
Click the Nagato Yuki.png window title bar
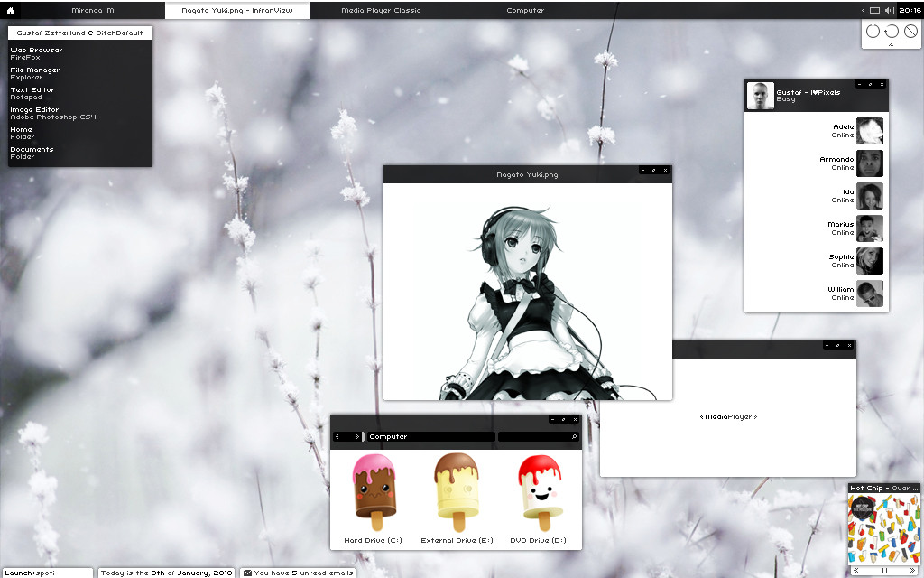click(x=527, y=174)
